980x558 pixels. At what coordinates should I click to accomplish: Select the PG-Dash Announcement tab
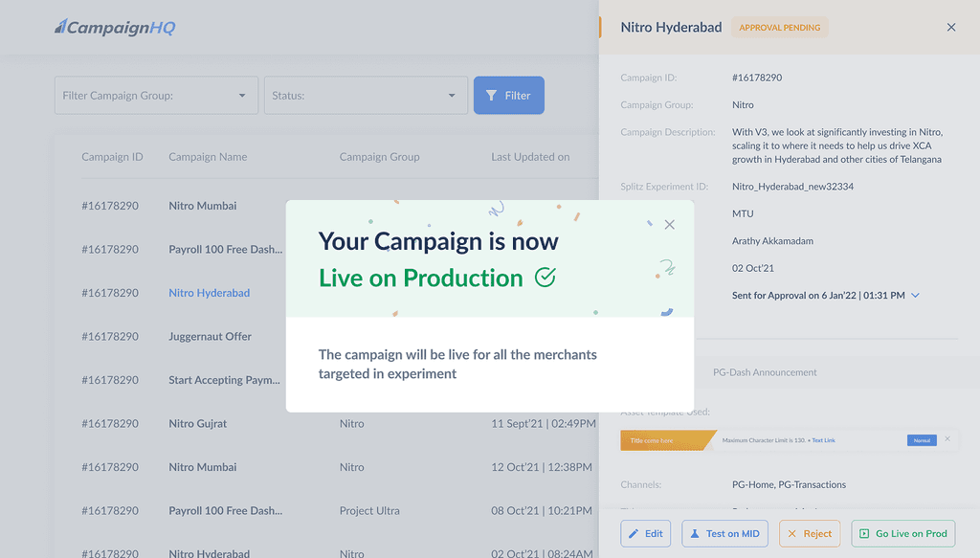[765, 372]
